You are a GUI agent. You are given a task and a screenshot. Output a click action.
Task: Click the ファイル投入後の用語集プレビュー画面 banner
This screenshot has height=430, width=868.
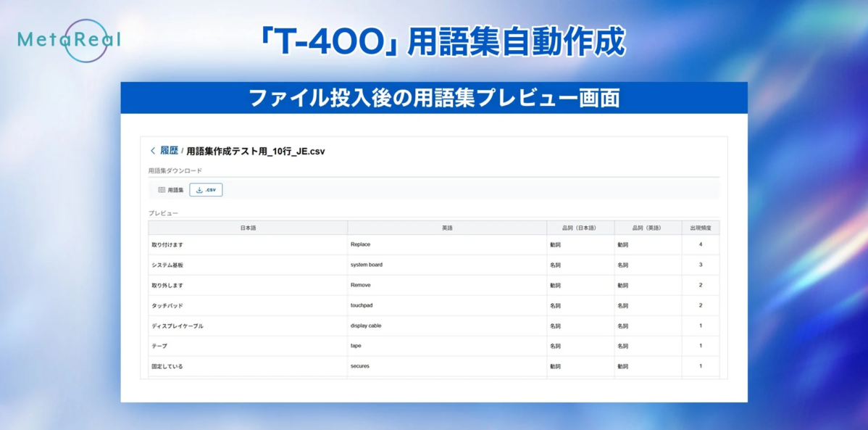[x=434, y=96]
